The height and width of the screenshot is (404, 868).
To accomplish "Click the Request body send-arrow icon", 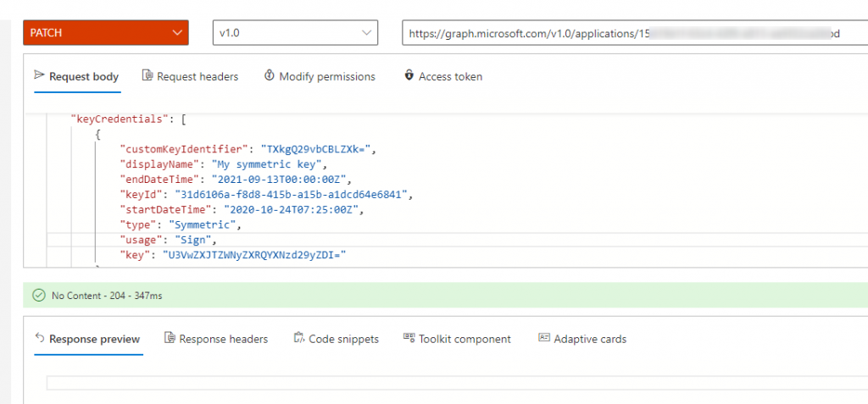I will coord(39,75).
